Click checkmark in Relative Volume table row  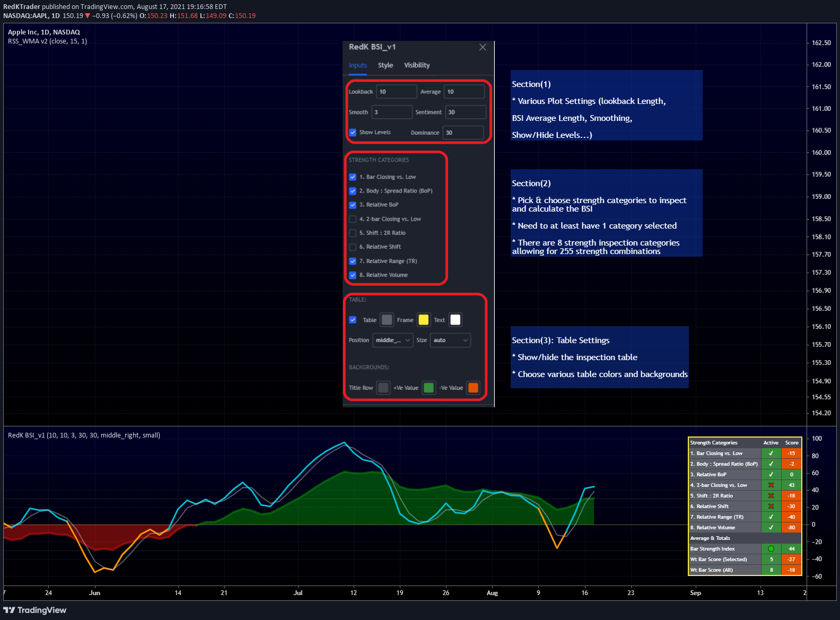[x=771, y=528]
